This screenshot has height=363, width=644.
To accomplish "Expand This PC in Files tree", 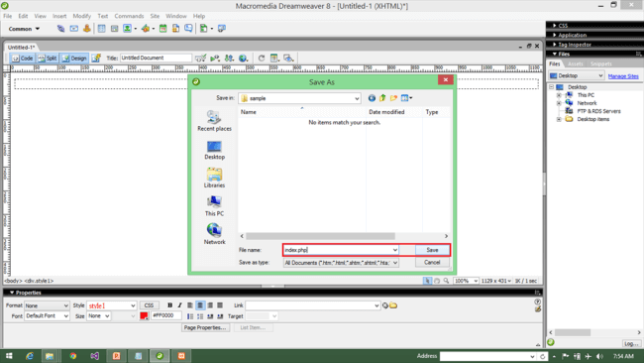I will (559, 95).
